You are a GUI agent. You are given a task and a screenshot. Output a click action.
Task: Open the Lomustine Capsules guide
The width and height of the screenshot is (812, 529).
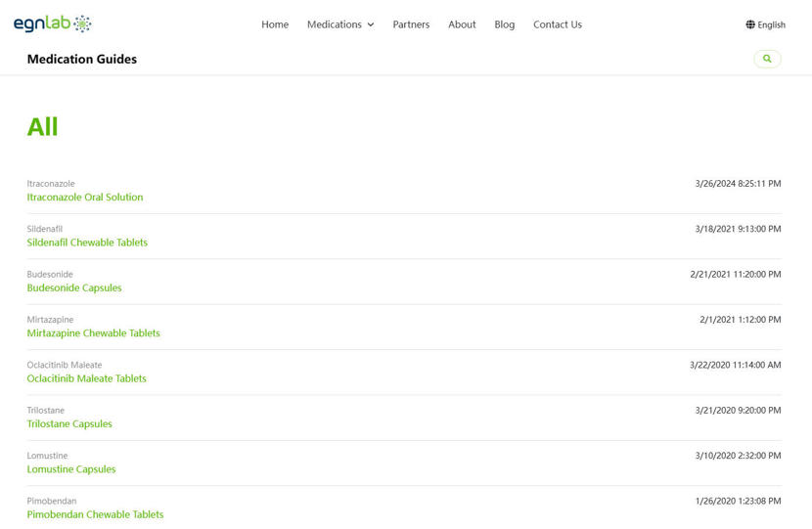click(x=71, y=469)
